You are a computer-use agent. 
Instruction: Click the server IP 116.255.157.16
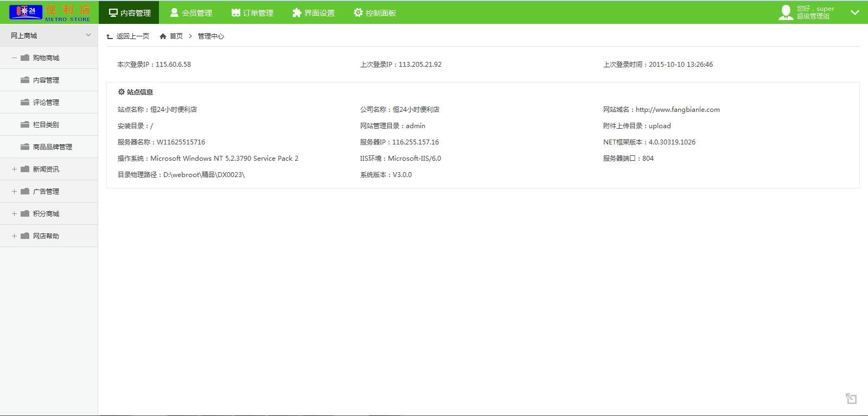(x=416, y=142)
